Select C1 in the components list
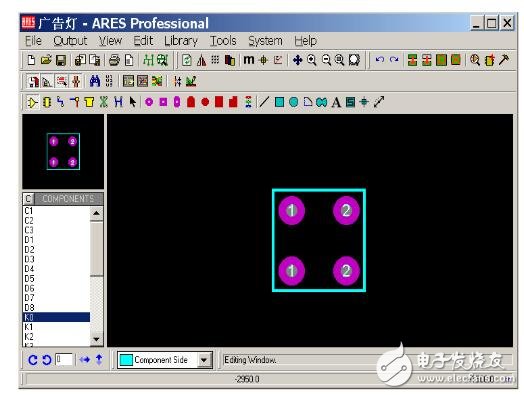 point(56,211)
